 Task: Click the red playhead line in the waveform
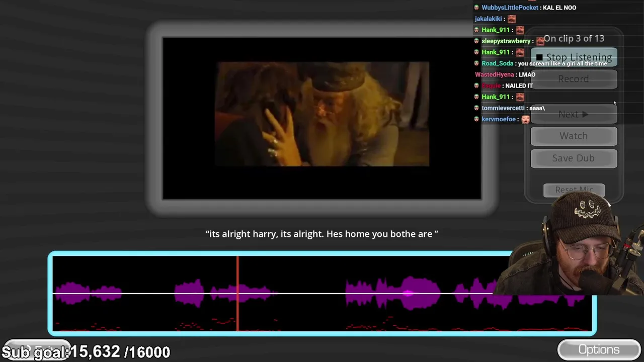click(x=237, y=294)
